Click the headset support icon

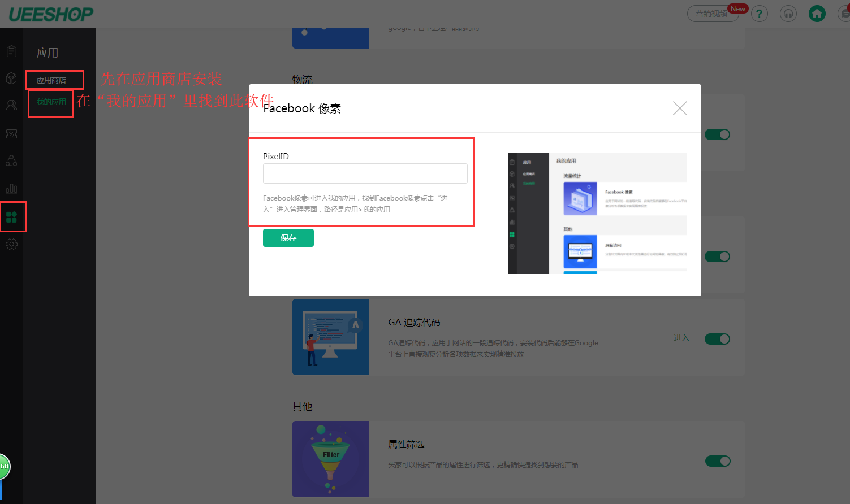point(788,14)
